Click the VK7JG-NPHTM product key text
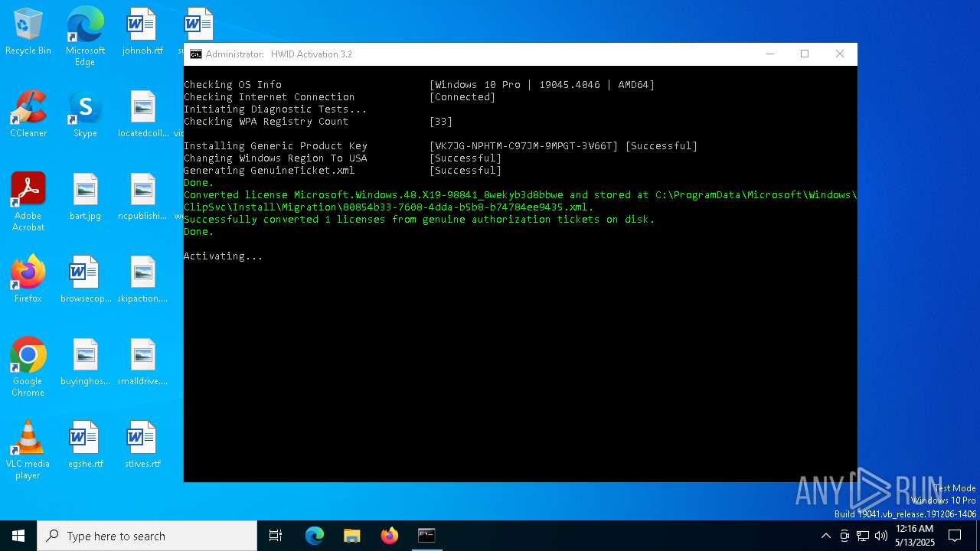 [x=524, y=146]
